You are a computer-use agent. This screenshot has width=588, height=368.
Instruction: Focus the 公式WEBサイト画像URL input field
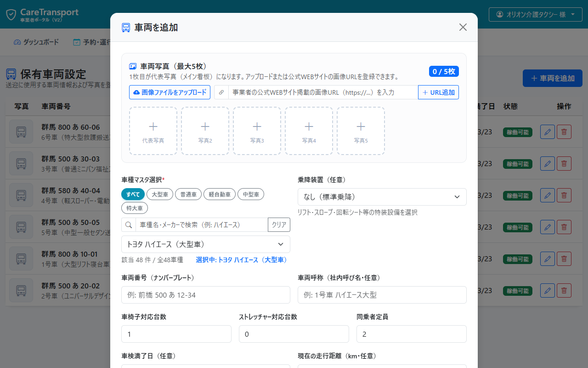pyautogui.click(x=323, y=92)
